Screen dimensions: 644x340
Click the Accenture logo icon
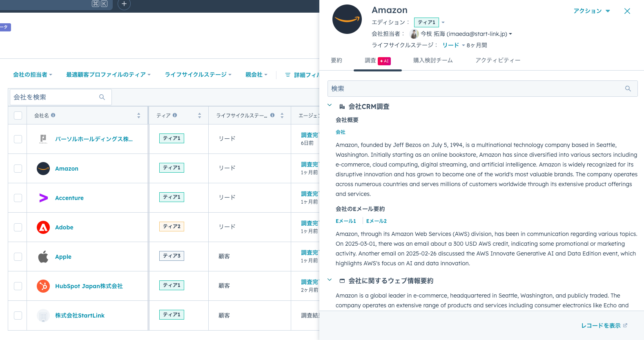tap(43, 198)
